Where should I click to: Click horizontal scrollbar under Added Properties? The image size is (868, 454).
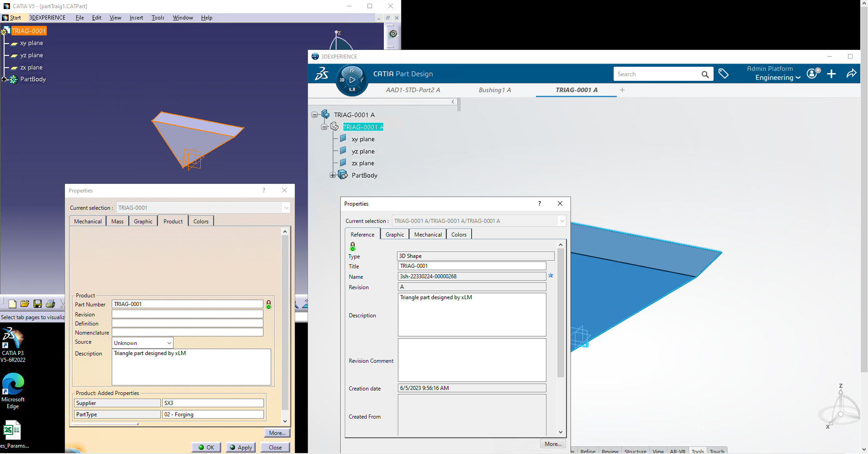coord(105,424)
